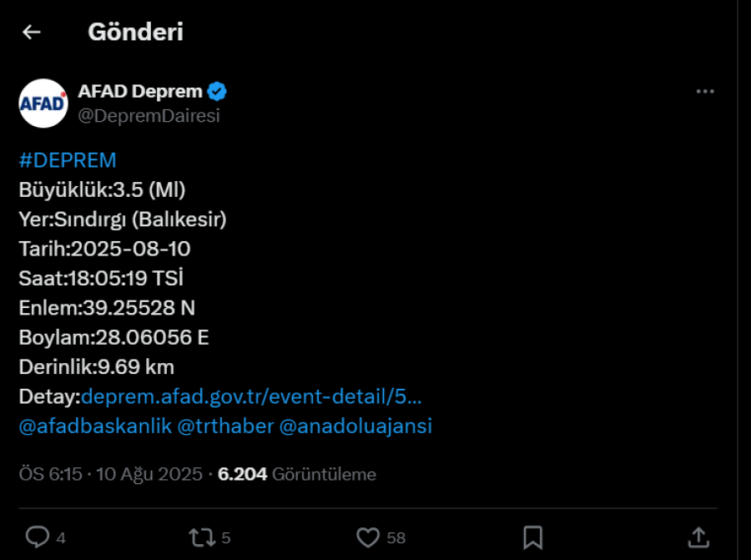Open the deprem.afad.gov.tr event detail link
The height and width of the screenshot is (560, 751).
point(251,396)
